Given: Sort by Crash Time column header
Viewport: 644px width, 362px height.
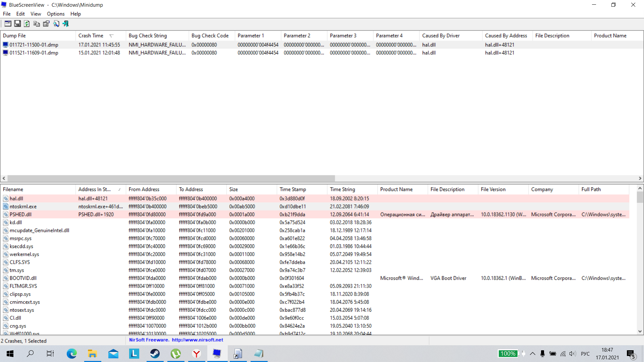Looking at the screenshot, I should point(101,36).
